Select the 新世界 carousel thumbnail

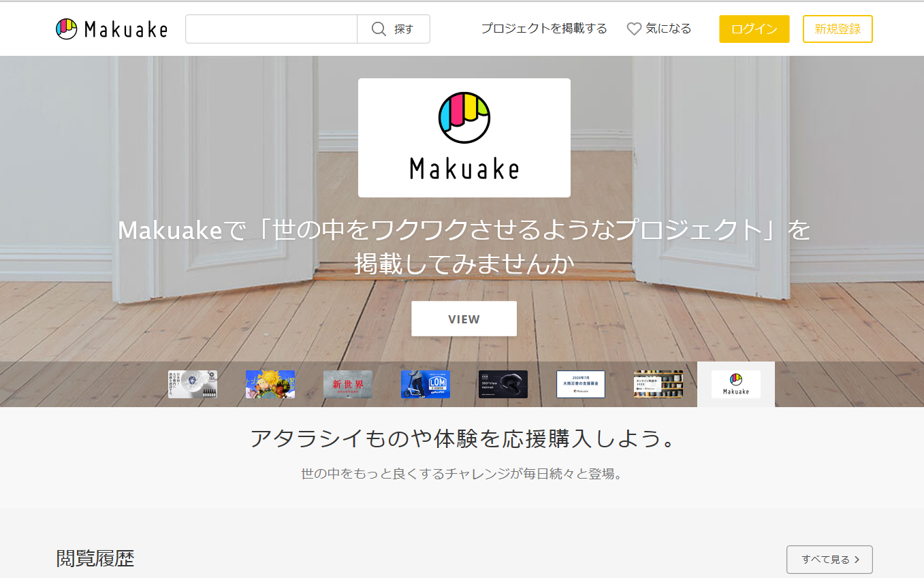348,385
